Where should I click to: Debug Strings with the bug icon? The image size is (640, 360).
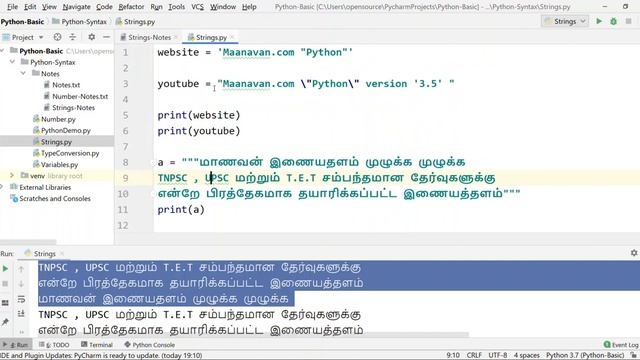click(x=613, y=21)
